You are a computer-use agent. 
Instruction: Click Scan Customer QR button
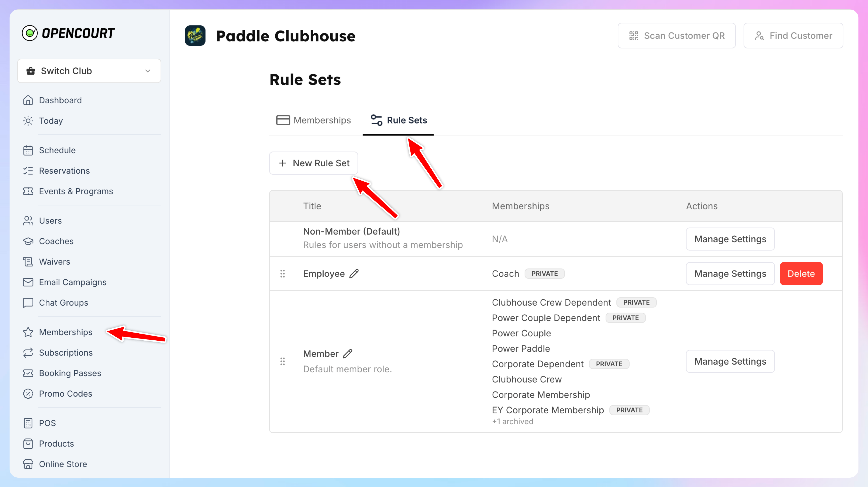click(x=677, y=35)
